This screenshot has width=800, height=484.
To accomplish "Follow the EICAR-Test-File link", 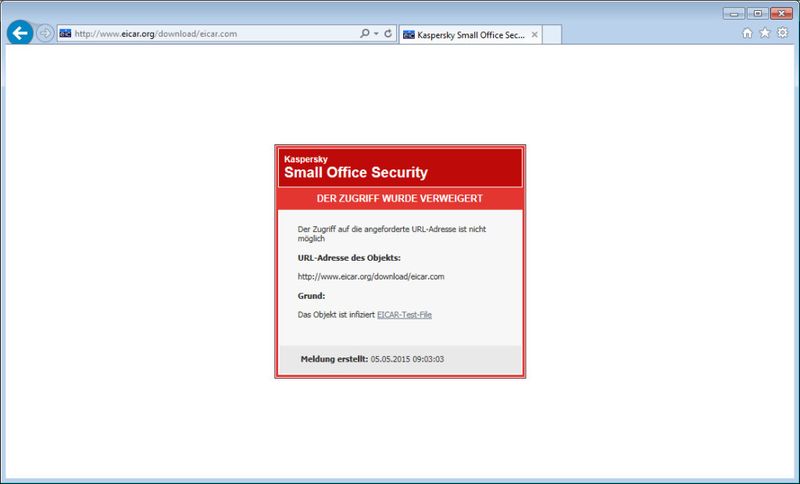I will tap(404, 315).
